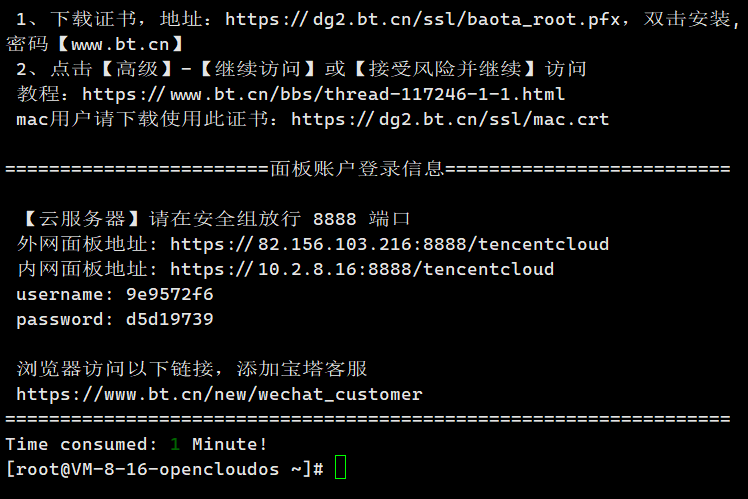Image resolution: width=748 pixels, height=499 pixels.
Task: Click the bottom equals-sign separator line
Action: [368, 419]
